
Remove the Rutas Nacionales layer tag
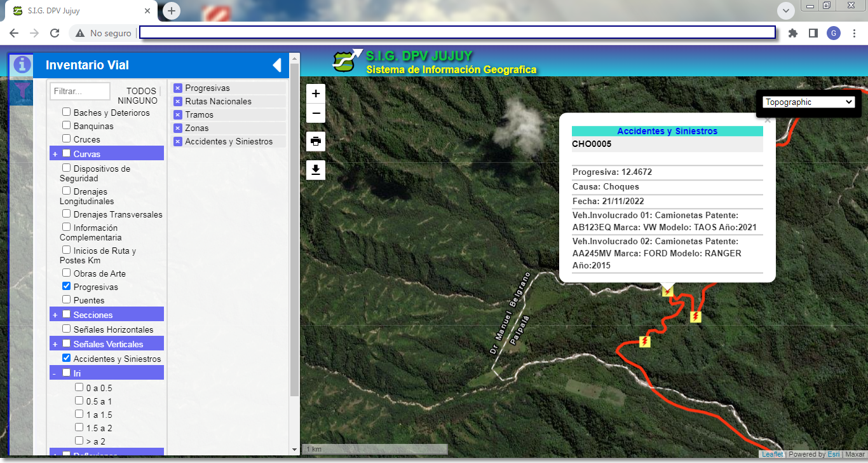(x=178, y=102)
